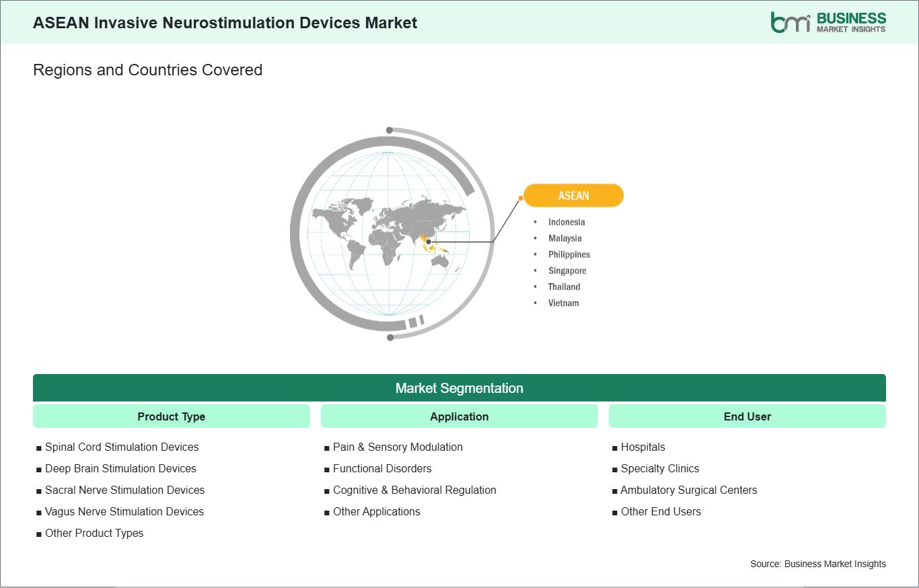
Task: Select the Product Type column header
Action: coord(172,416)
